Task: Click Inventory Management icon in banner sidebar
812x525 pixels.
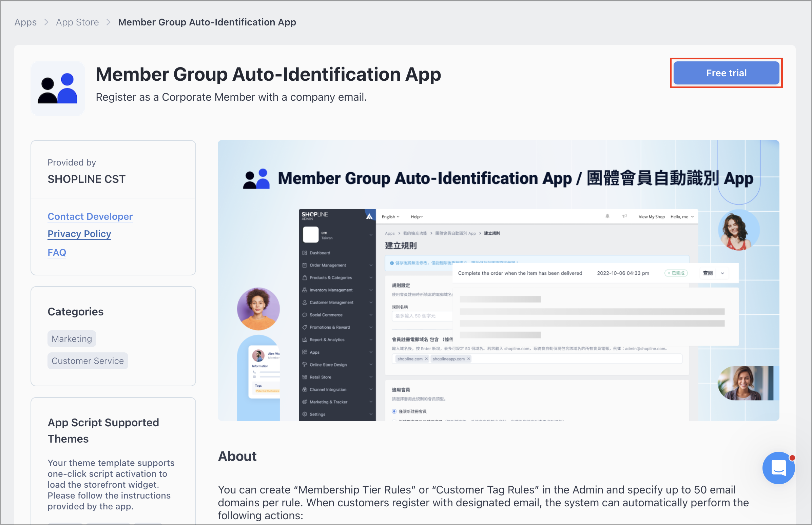Action: (304, 290)
